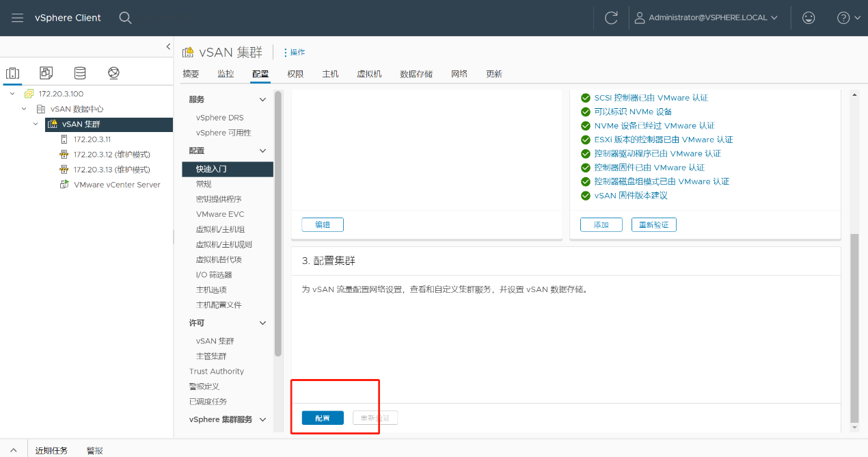Open 虚拟机/主机规则 page
The height and width of the screenshot is (457, 868).
[x=224, y=244]
